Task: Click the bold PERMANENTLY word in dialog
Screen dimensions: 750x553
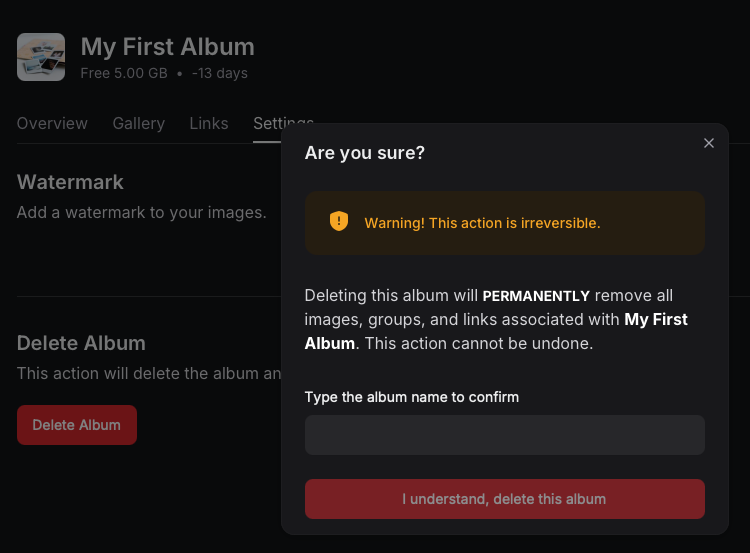Action: tap(536, 296)
